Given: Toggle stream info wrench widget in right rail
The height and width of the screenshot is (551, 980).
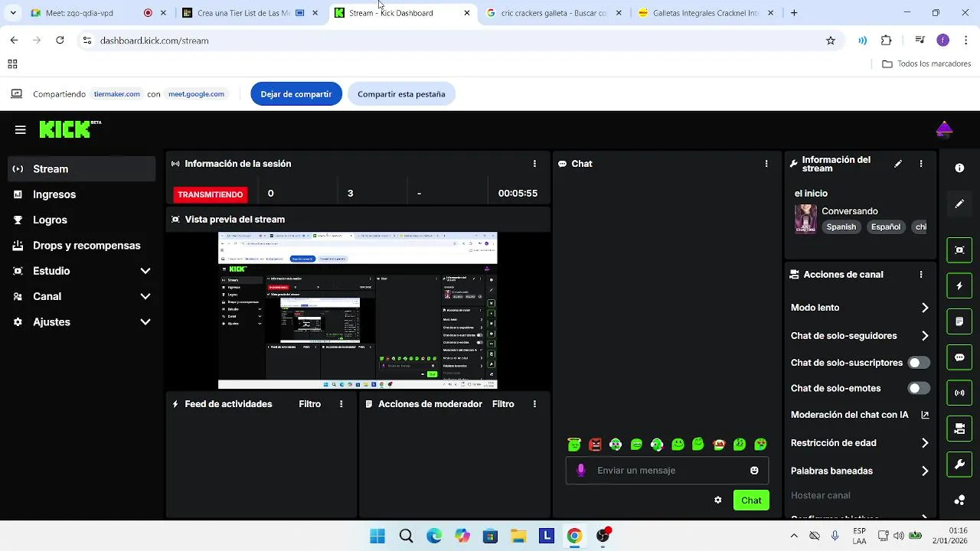Looking at the screenshot, I should click(959, 465).
